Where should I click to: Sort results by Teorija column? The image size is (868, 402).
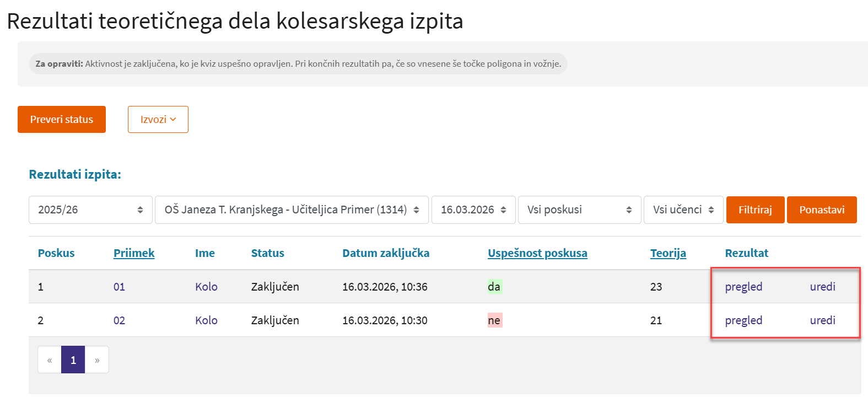pos(668,253)
